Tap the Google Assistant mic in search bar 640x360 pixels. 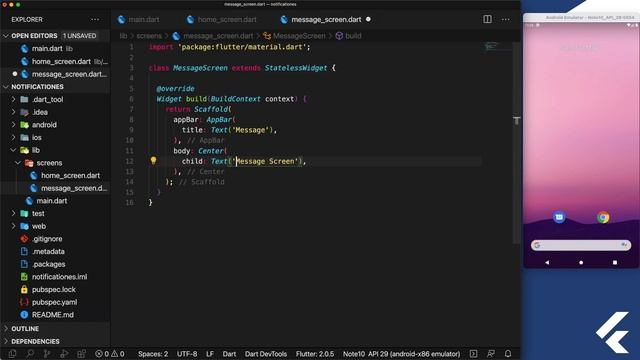pyautogui.click(x=624, y=245)
